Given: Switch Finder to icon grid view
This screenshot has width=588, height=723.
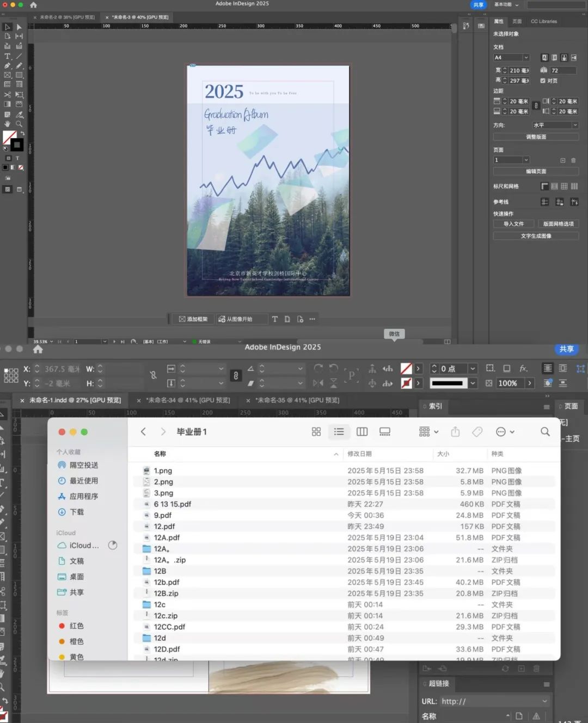Looking at the screenshot, I should (x=316, y=432).
